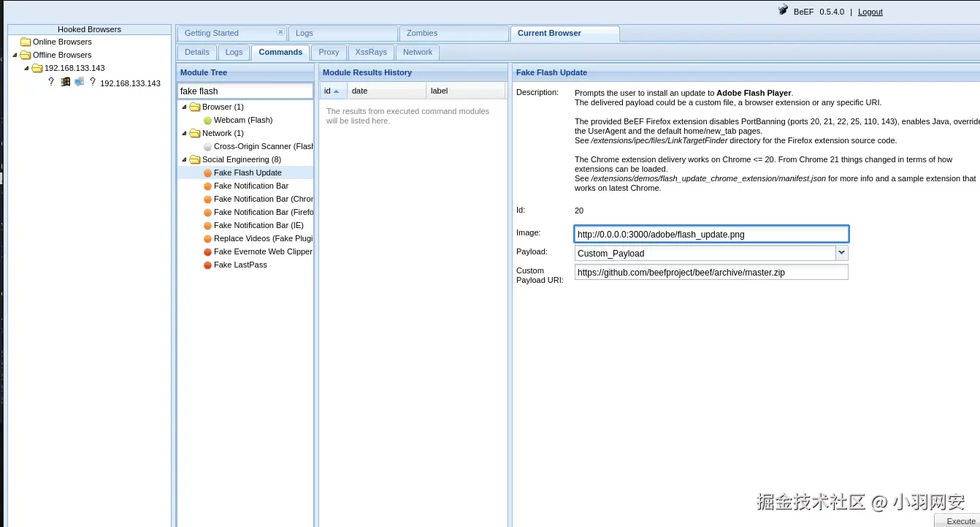
Task: Select Cross-Origin Scanner (Flash) module
Action: pos(264,146)
